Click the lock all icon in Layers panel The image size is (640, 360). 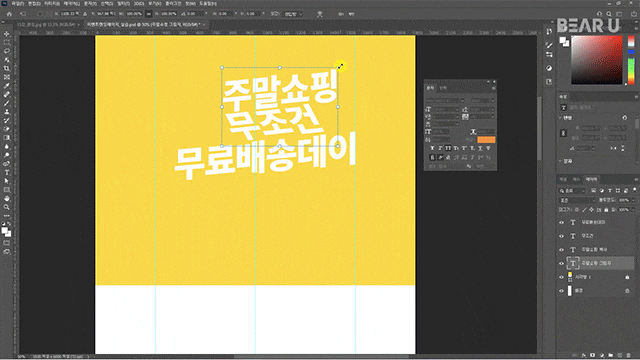(606, 210)
